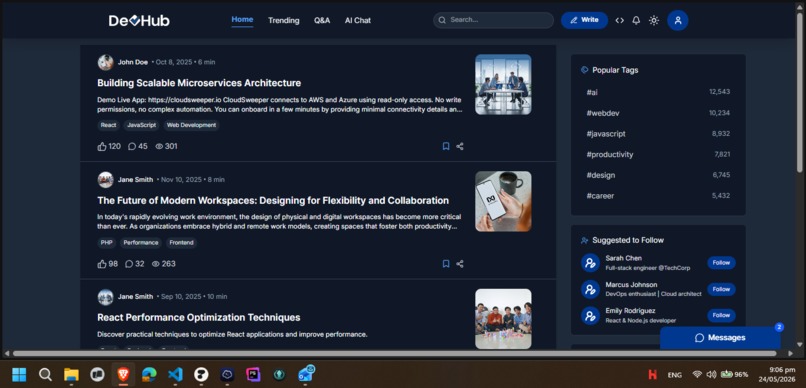Click Jane Smith avatar on Workspaces post
This screenshot has height=388, width=806.
(105, 179)
